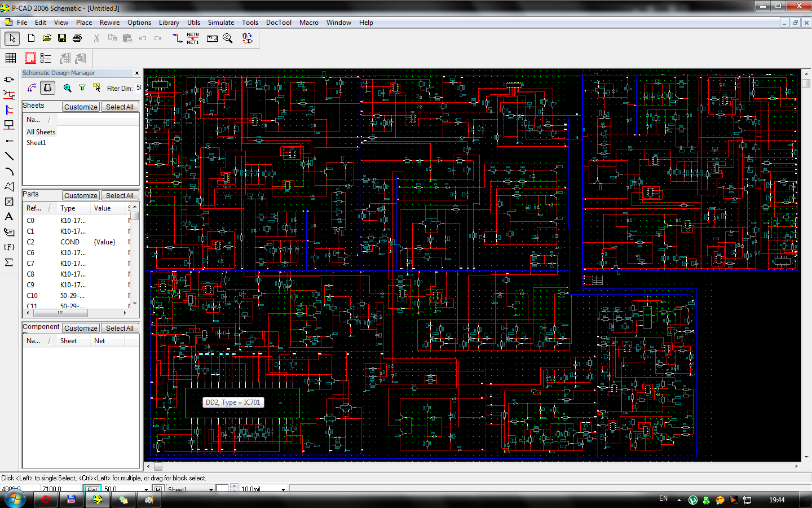Click Select All in Sheets section

coord(120,107)
